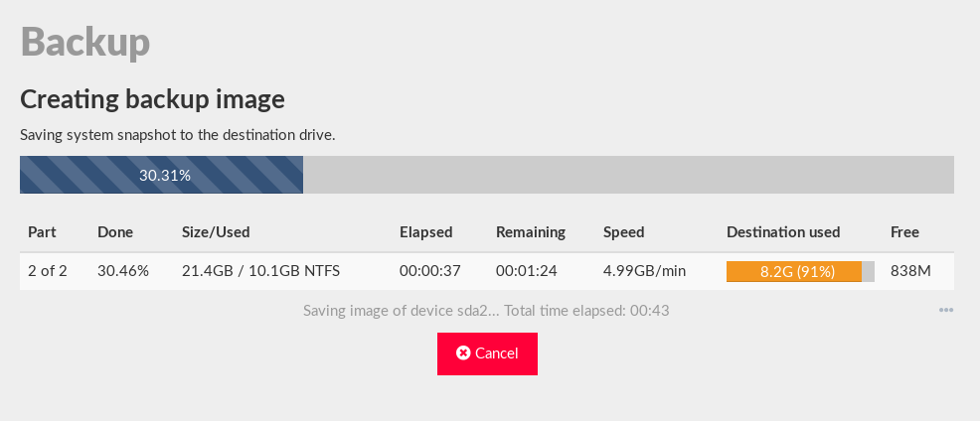980x421 pixels.
Task: Click the grey unfilled portion of progress bar
Action: point(628,176)
